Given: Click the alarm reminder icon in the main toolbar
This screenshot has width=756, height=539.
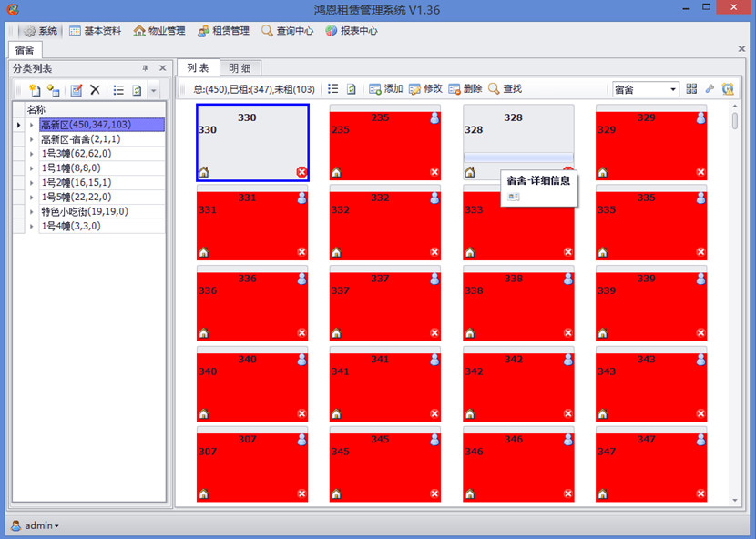Looking at the screenshot, I should click(x=728, y=88).
